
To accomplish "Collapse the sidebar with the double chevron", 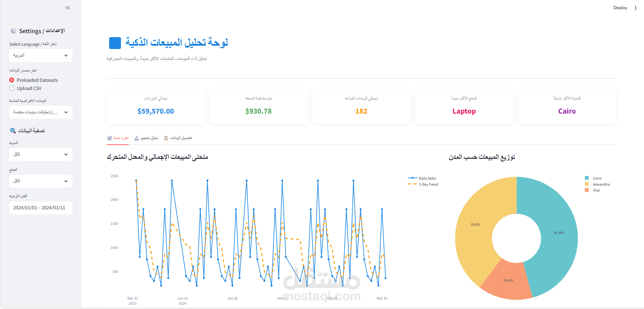I will point(68,8).
